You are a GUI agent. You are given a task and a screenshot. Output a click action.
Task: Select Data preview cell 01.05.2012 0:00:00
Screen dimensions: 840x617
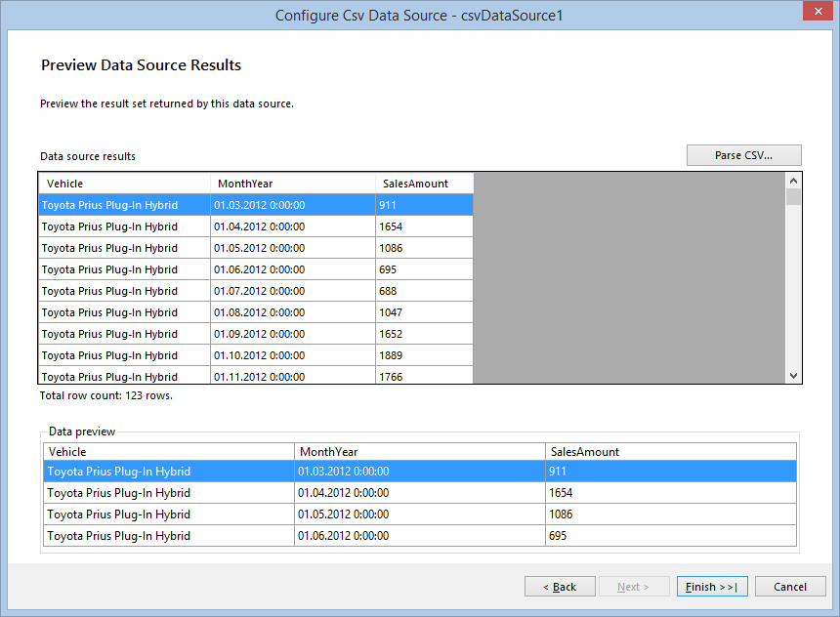(x=419, y=514)
